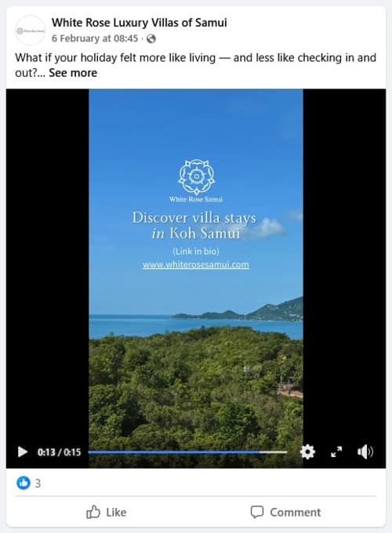The image size is (392, 533).
Task: Click the blue thumbs-up reaction icon
Action: click(24, 483)
